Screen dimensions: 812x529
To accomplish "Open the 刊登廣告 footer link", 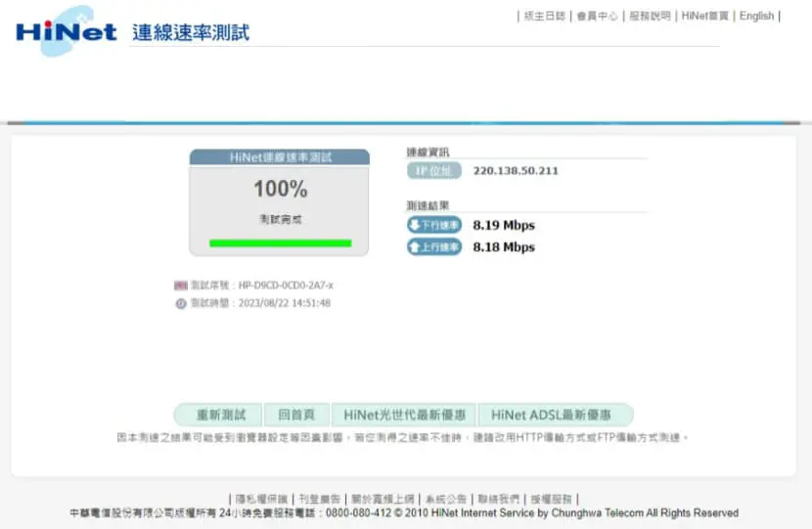I will click(320, 499).
